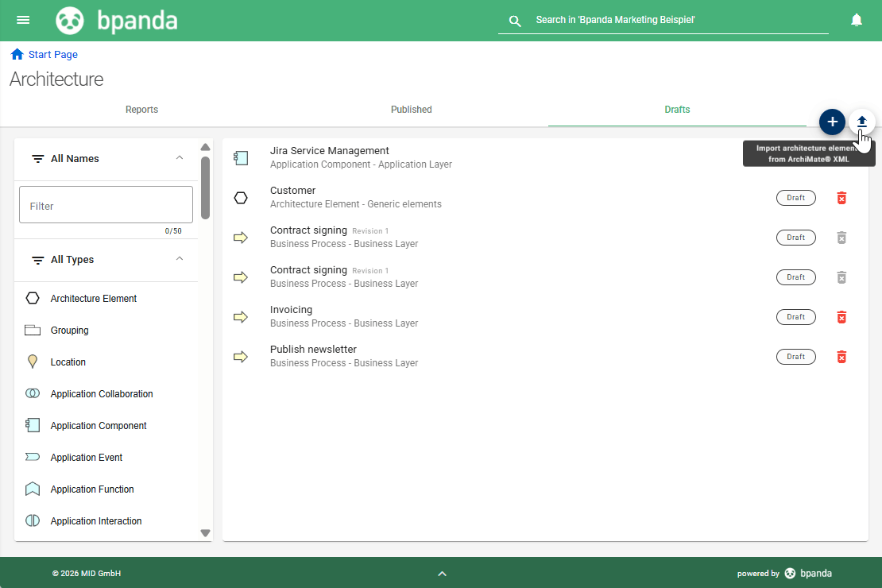Screen dimensions: 882x588
Task: Click the Customer hexagon icon
Action: point(241,198)
